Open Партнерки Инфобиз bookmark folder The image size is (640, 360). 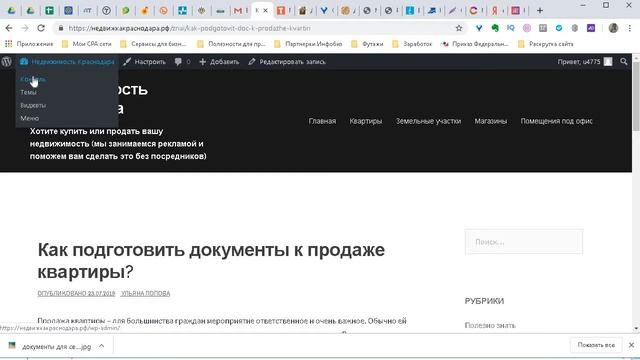coord(308,44)
